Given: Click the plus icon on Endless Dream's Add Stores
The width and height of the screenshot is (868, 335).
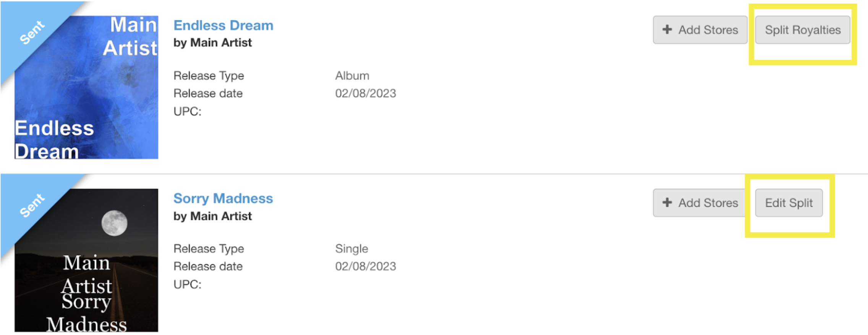Looking at the screenshot, I should [x=667, y=30].
